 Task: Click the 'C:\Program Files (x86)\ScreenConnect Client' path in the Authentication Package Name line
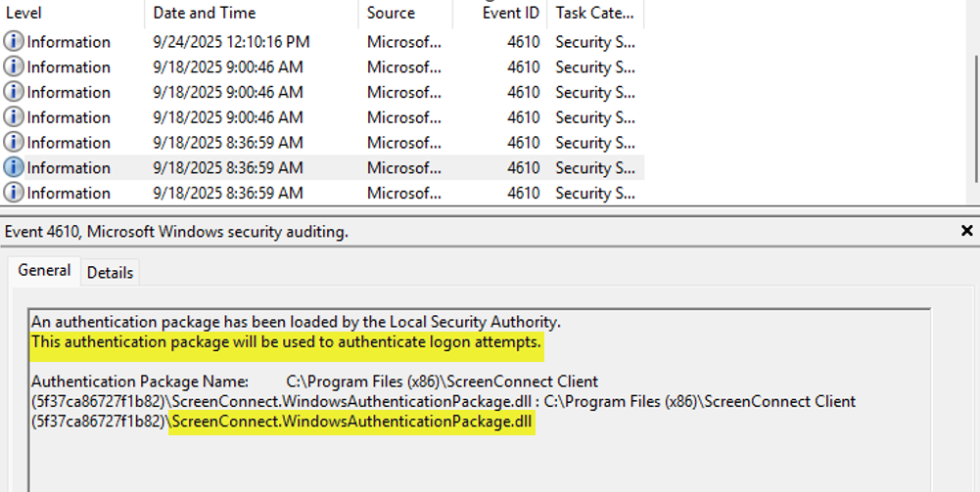[x=442, y=381]
